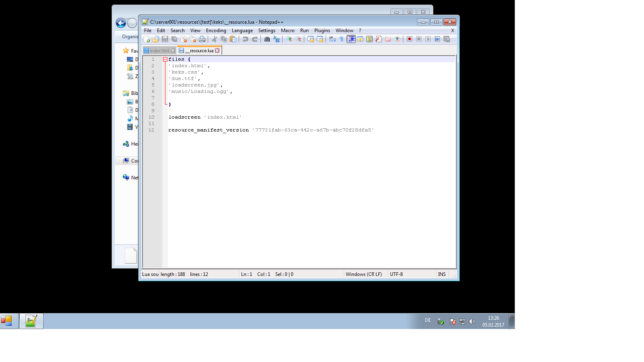Click the speaker icon in the system tray
The image size is (644, 362).
472,321
